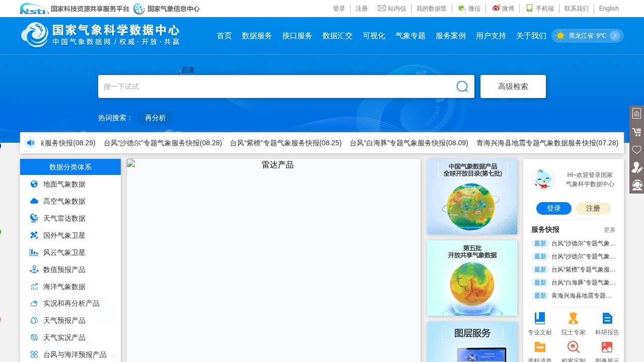This screenshot has width=644, height=362.
Task: Open 我的数据筐 link
Action: click(x=432, y=9)
